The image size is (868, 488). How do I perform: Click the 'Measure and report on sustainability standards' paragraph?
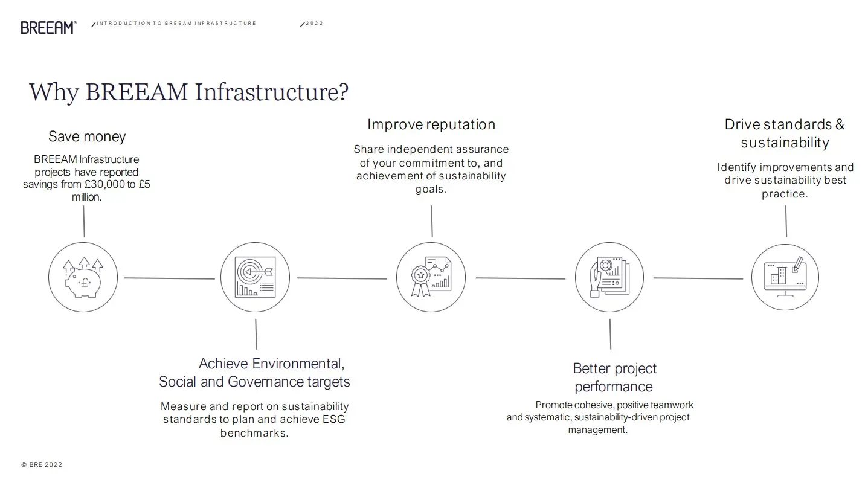coord(254,420)
